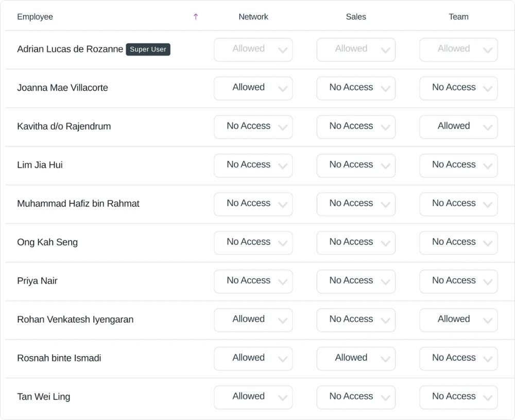Viewport: 515px width, 420px height.
Task: Open Joanna Mae Villacorte's Sales dropdown
Action: click(x=356, y=89)
